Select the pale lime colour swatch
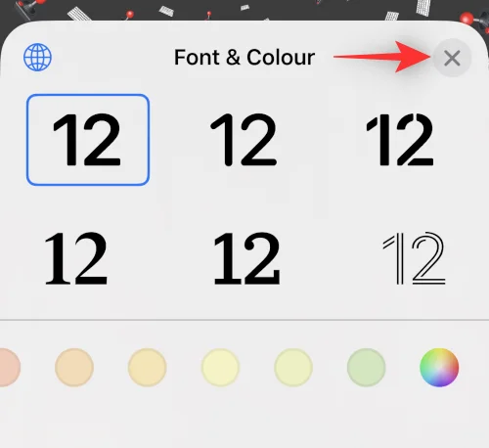The height and width of the screenshot is (448, 489). (x=293, y=368)
